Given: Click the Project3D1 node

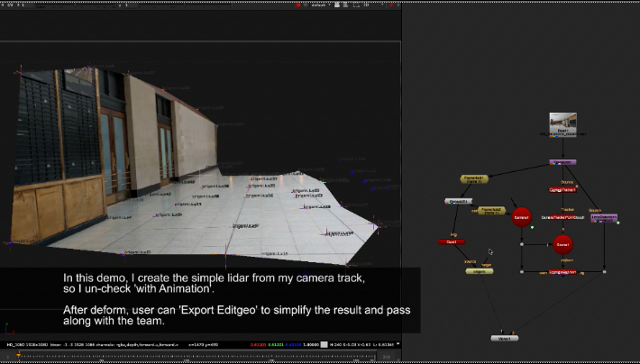Looking at the screenshot, I should pos(458,201).
